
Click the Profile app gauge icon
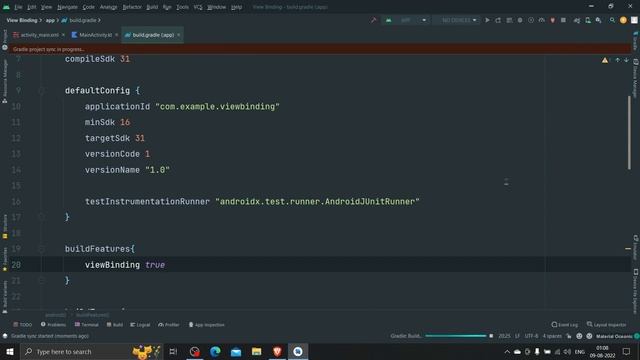click(542, 20)
